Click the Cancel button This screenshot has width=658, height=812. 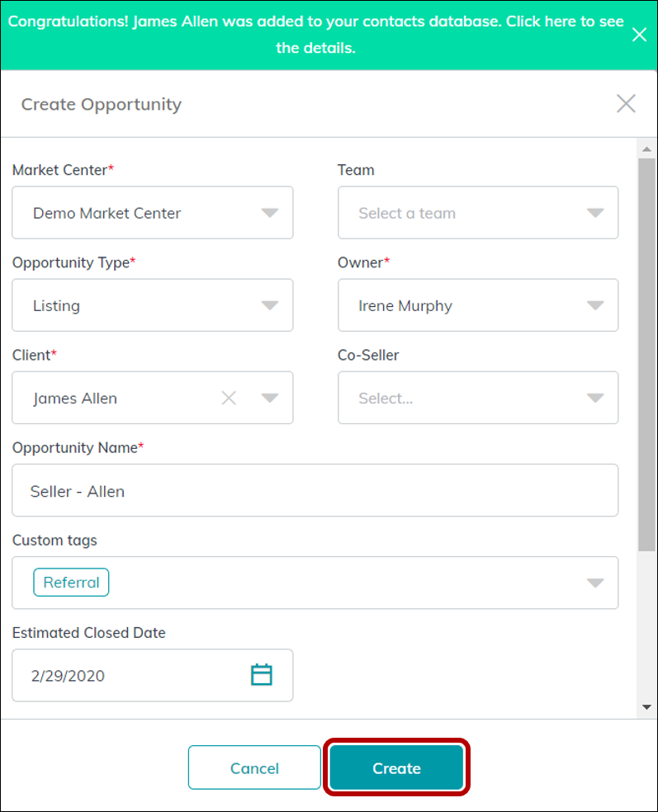(x=254, y=767)
